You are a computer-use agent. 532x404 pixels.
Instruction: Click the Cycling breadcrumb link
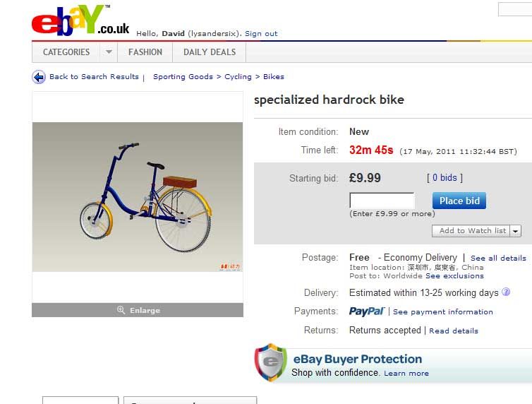click(x=238, y=77)
